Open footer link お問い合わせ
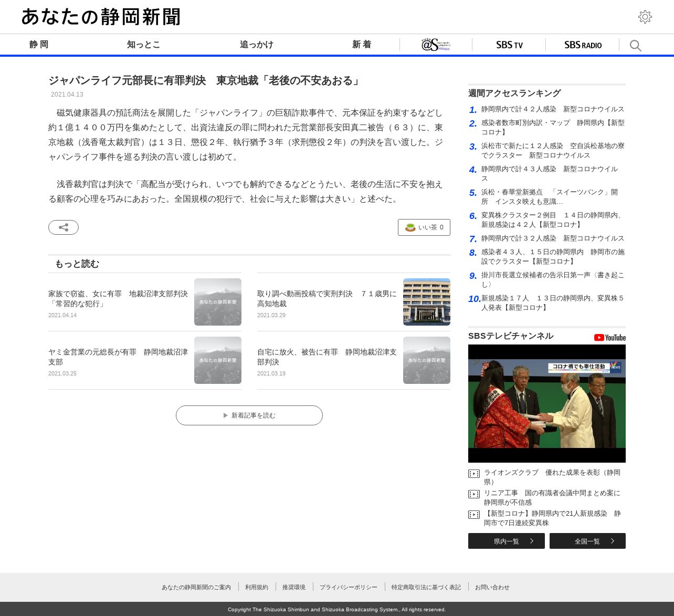The image size is (674, 616). (x=492, y=588)
